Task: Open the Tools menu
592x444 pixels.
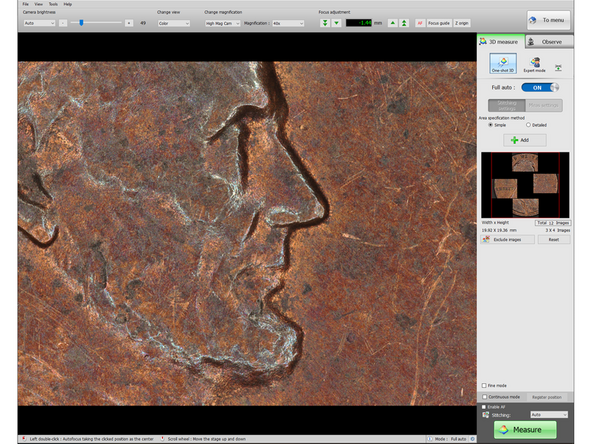Action: pyautogui.click(x=53, y=4)
